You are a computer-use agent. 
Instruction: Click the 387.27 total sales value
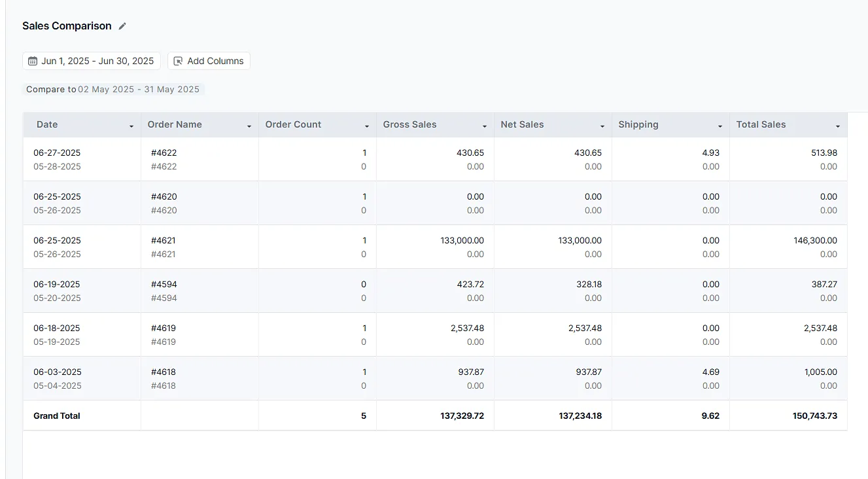tap(824, 284)
